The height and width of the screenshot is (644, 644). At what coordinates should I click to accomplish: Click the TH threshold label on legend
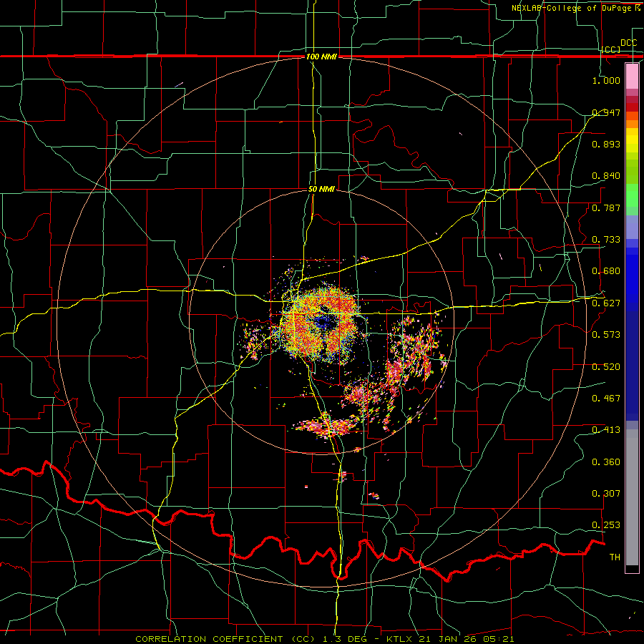coord(615,557)
